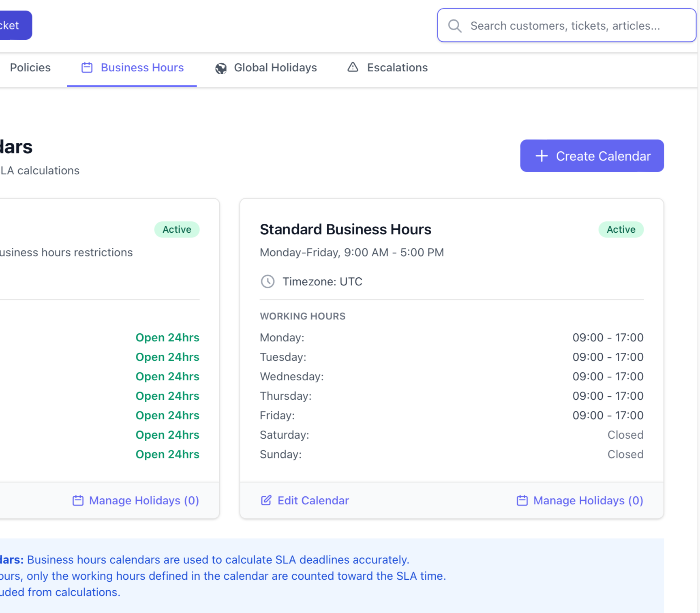Image resolution: width=700 pixels, height=613 pixels.
Task: Open Manage Holidays (0) on left card
Action: point(143,500)
